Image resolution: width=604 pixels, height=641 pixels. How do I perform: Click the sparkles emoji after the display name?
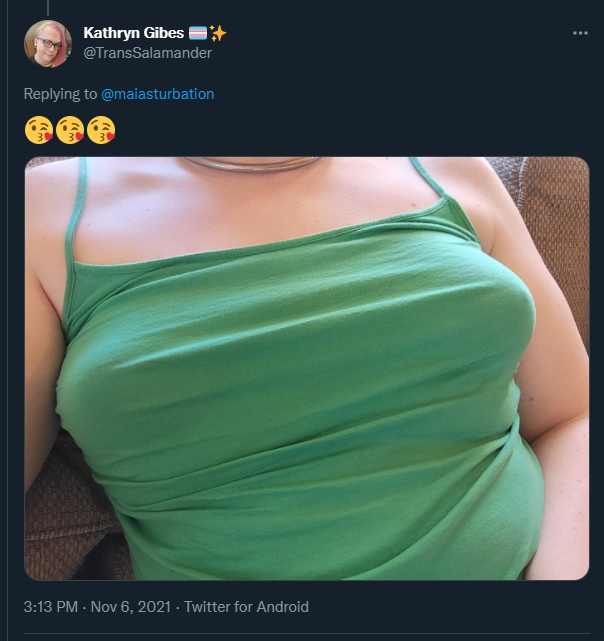[x=218, y=33]
